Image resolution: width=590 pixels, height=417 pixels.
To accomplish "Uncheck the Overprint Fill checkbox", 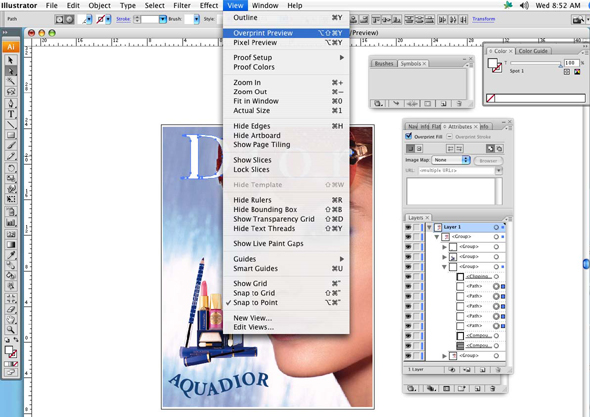I will coord(409,136).
